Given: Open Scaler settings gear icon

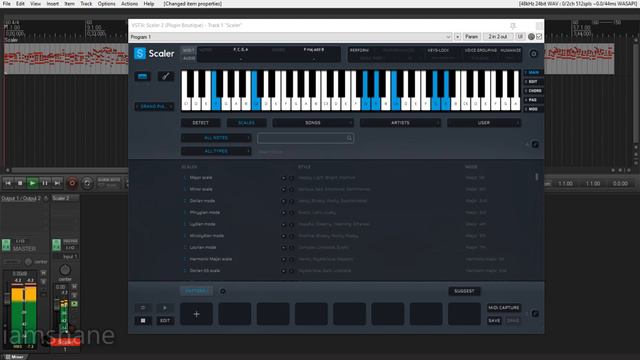Looking at the screenshot, I should [533, 53].
